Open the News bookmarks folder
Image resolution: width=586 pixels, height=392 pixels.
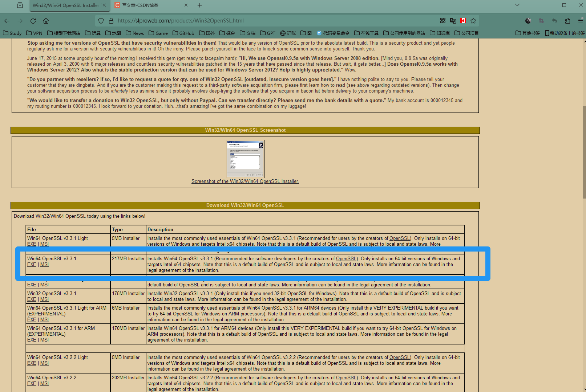click(x=135, y=33)
